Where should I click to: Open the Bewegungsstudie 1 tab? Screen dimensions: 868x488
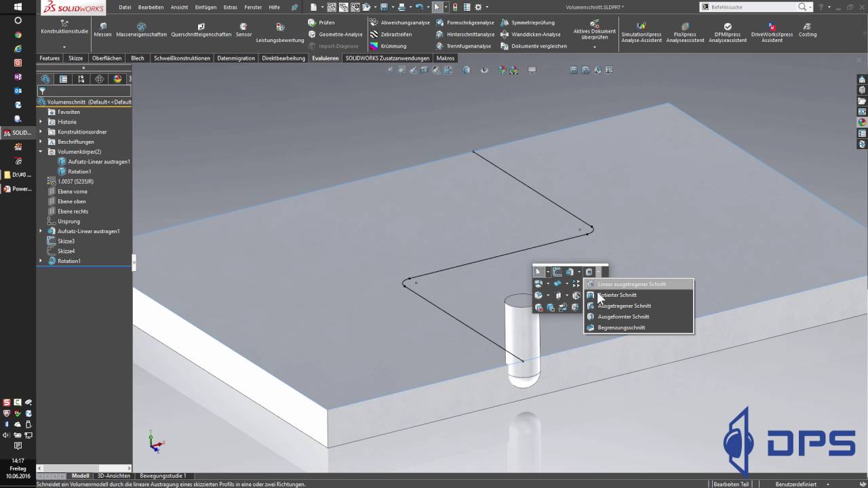(x=162, y=476)
